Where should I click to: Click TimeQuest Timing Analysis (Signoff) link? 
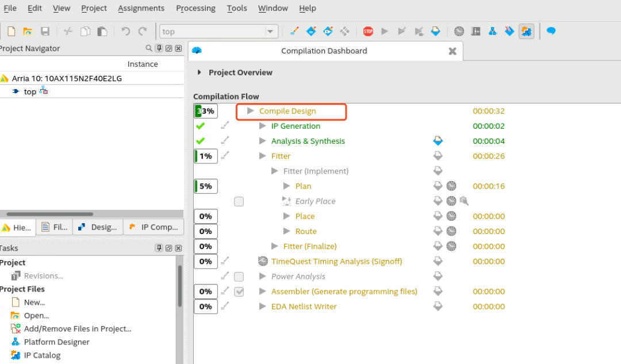pos(336,262)
